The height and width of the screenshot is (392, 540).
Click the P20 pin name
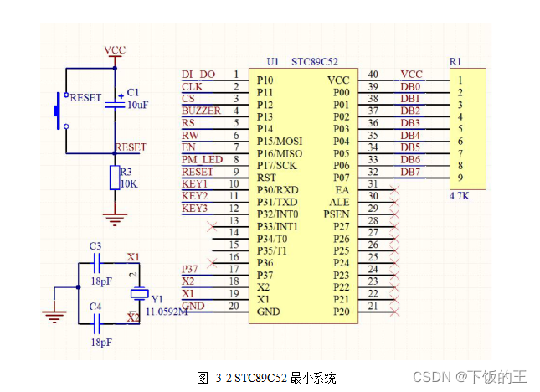click(x=342, y=312)
